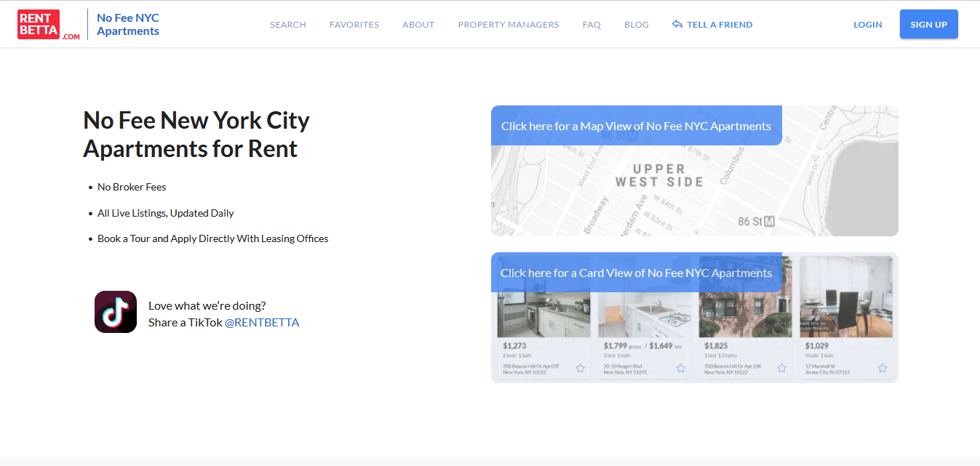Visit the Blog link in the header
980x466 pixels.
[637, 25]
